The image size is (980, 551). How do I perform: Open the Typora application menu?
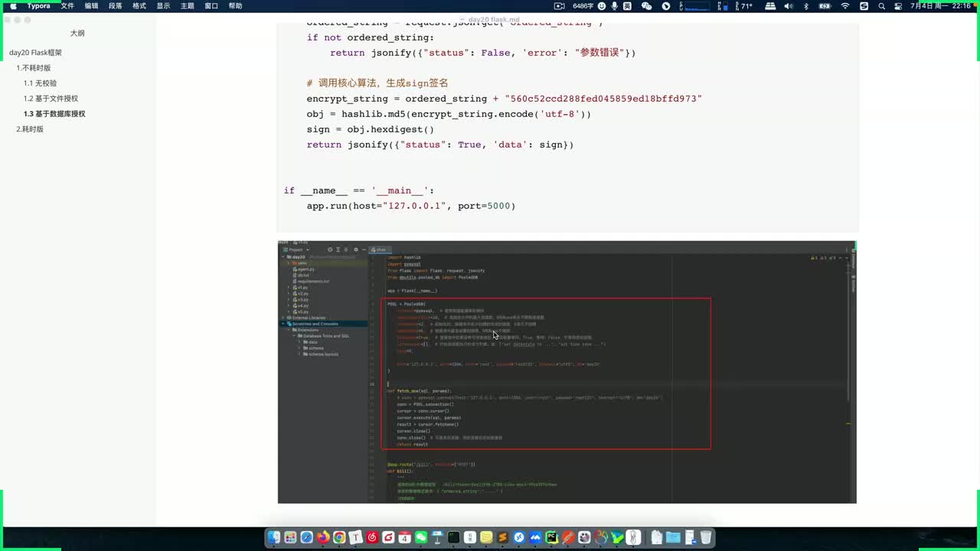tap(39, 6)
